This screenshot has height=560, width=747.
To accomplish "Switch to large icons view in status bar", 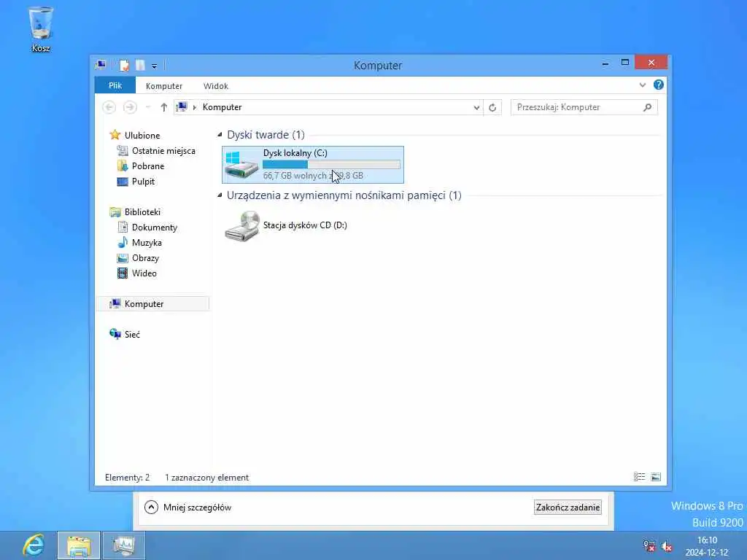I will pos(656,477).
